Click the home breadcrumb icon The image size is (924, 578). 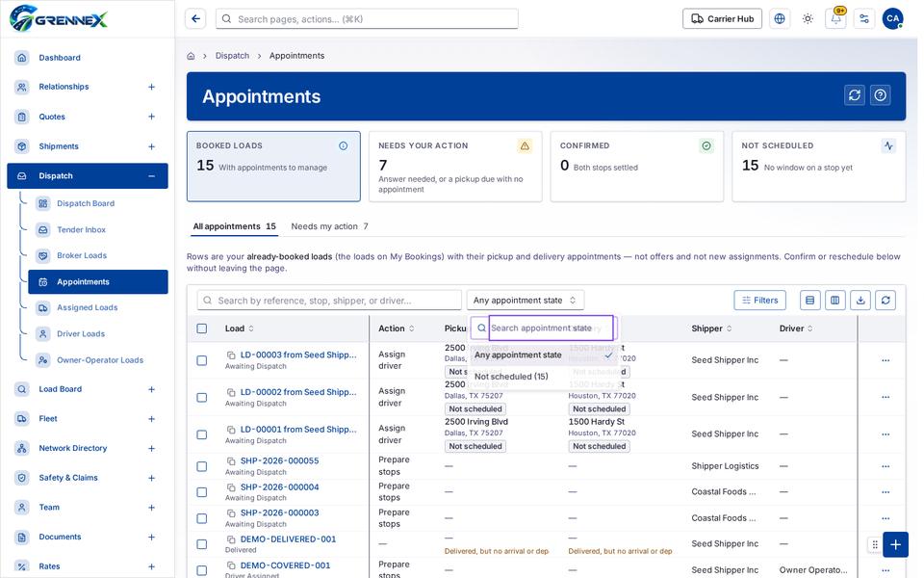191,56
